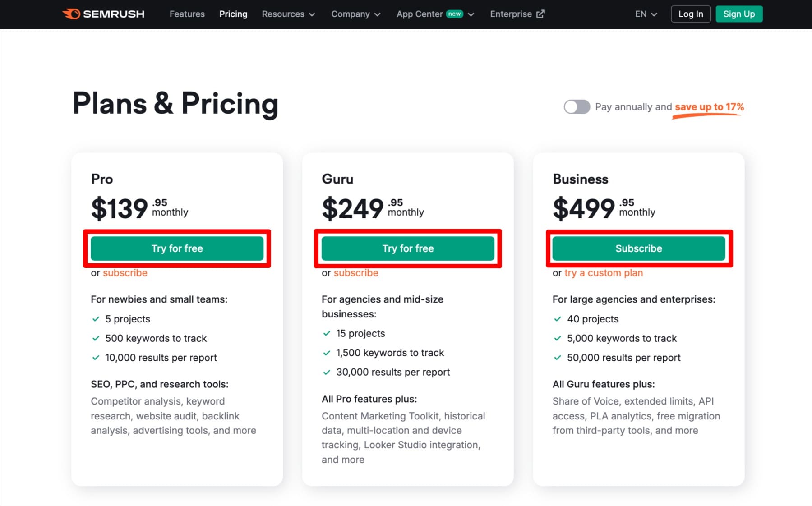The width and height of the screenshot is (812, 506).
Task: Click the Semrush flame logo
Action: click(x=71, y=14)
